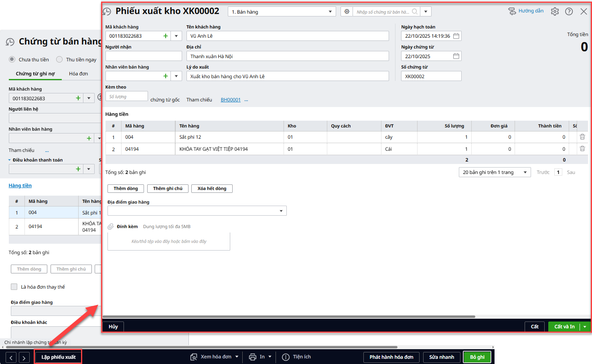592x364 pixels.
Task: Open the 1. Bán hàng type dropdown
Action: [282, 12]
